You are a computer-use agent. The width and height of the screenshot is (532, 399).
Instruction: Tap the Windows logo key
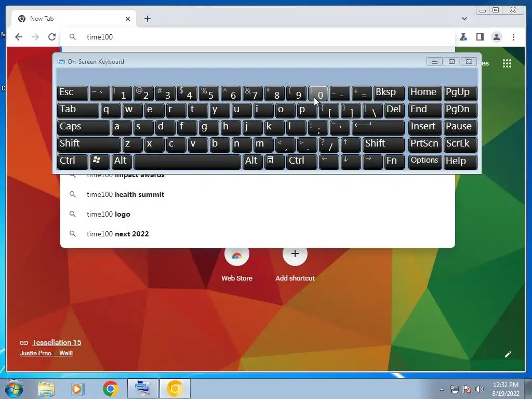100,162
